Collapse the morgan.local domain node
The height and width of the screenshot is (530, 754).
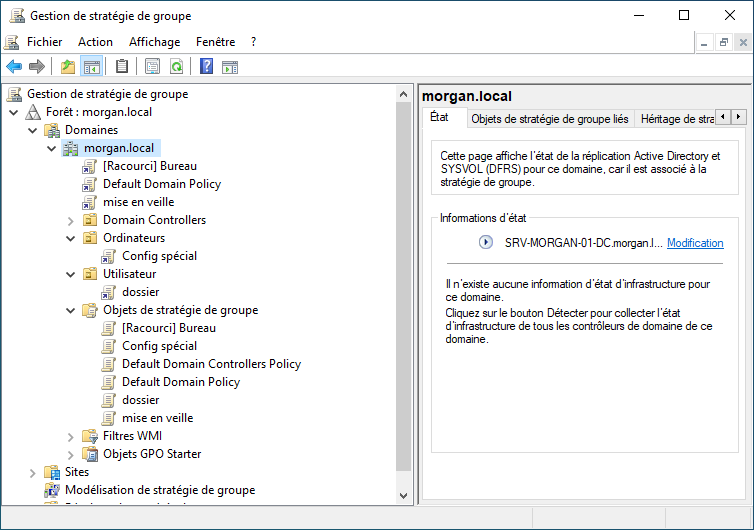[52, 148]
